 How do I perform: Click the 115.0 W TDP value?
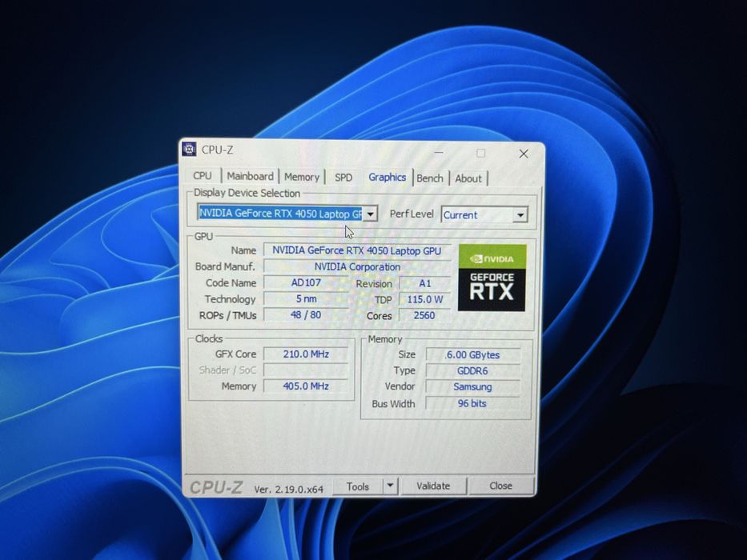424,299
